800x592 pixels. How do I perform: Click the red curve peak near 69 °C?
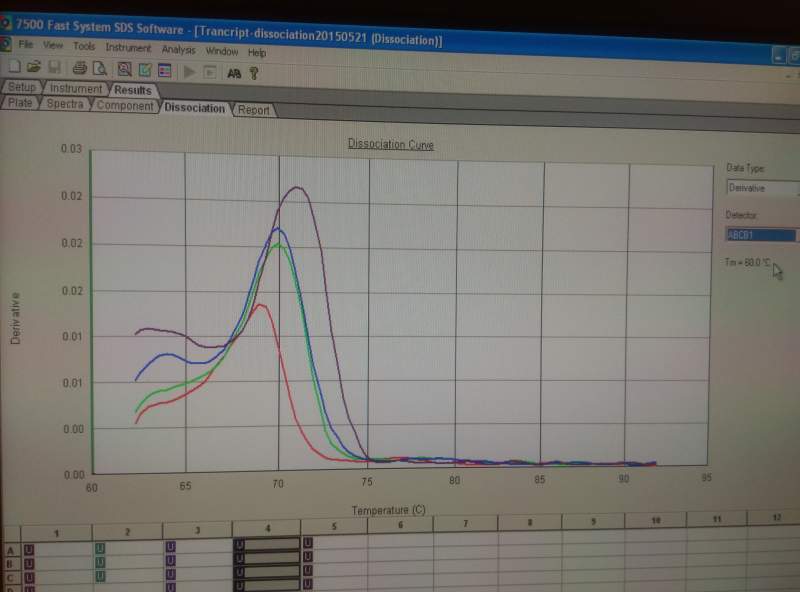point(261,305)
